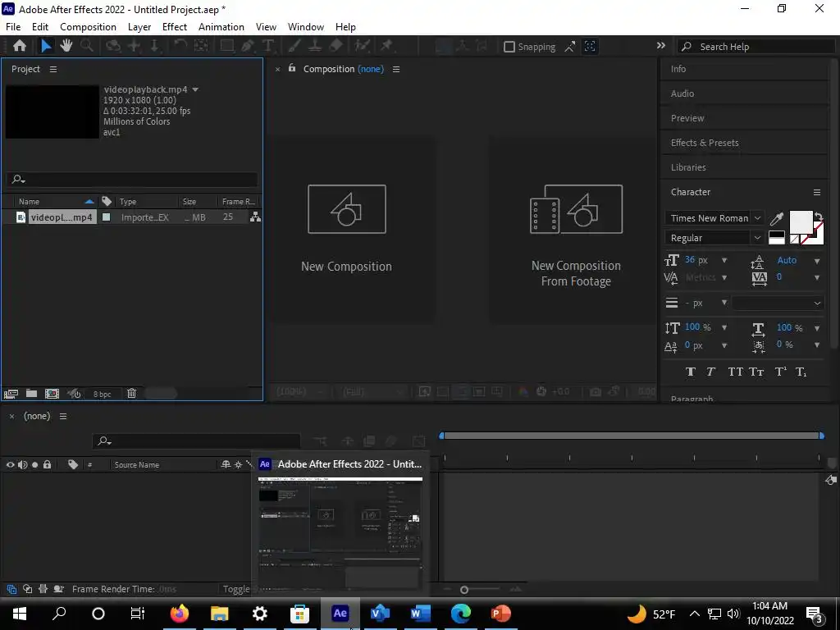Open the Composition menu
The image size is (840, 630).
tap(88, 27)
